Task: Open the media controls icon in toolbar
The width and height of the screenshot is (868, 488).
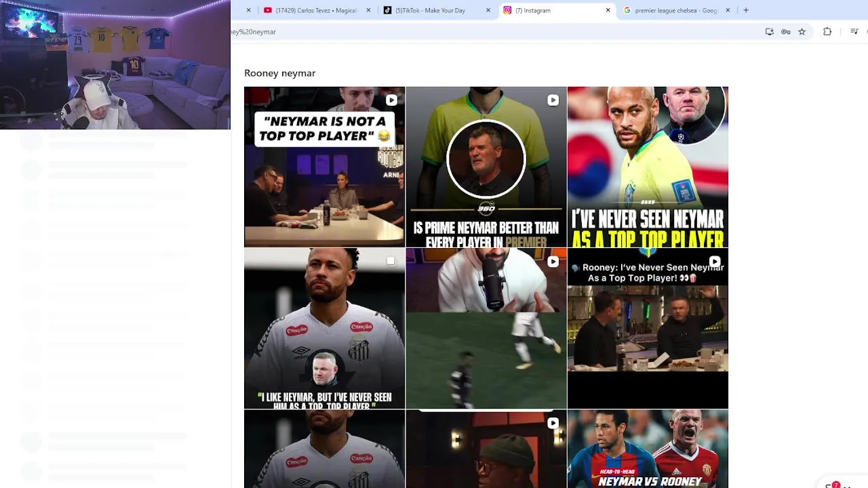Action: click(x=854, y=32)
